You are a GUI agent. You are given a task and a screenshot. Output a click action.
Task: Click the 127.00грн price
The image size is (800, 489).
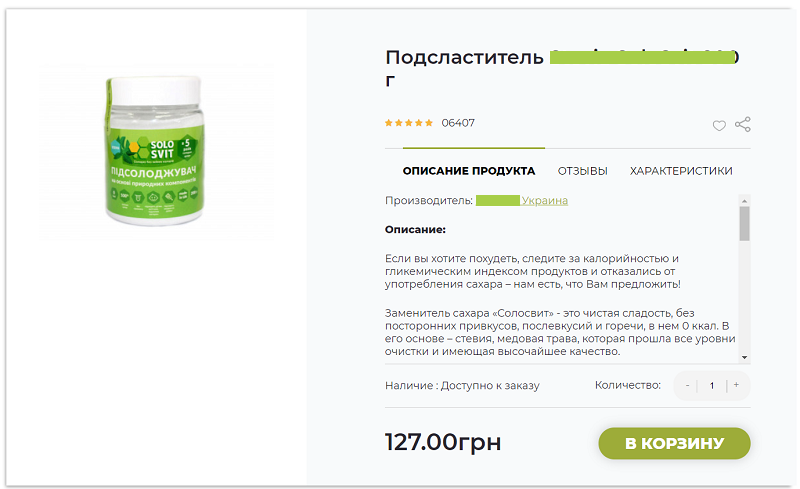click(x=443, y=442)
